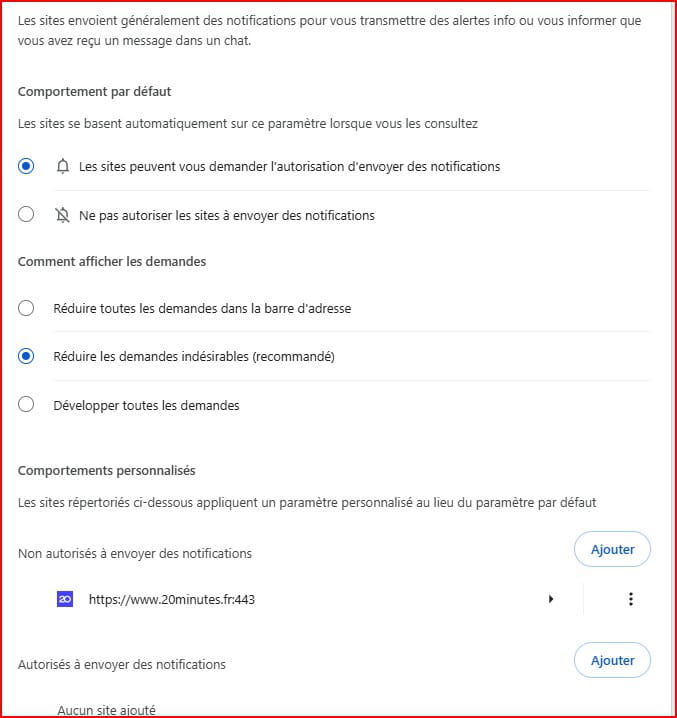Click the 'Autorisés à envoyer des notifications' label

click(122, 664)
